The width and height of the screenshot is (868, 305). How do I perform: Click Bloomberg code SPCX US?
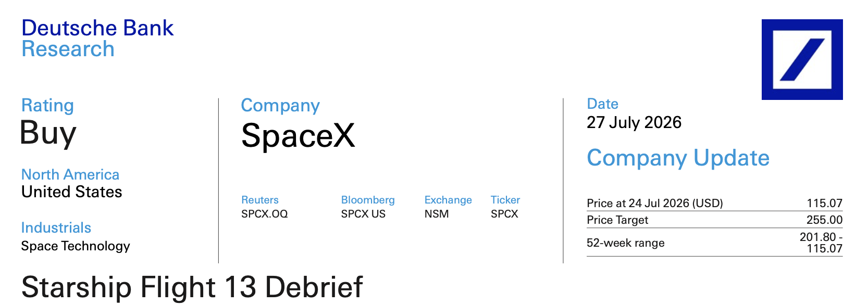point(363,214)
